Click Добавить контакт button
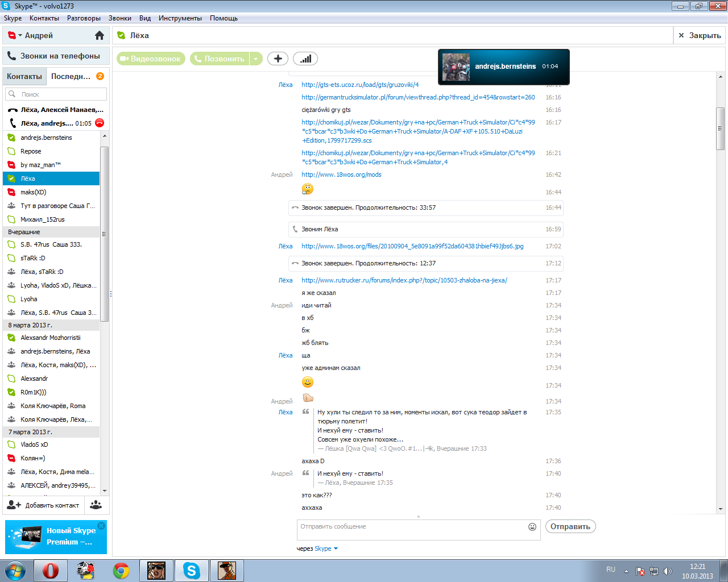The height and width of the screenshot is (582, 728). point(44,505)
